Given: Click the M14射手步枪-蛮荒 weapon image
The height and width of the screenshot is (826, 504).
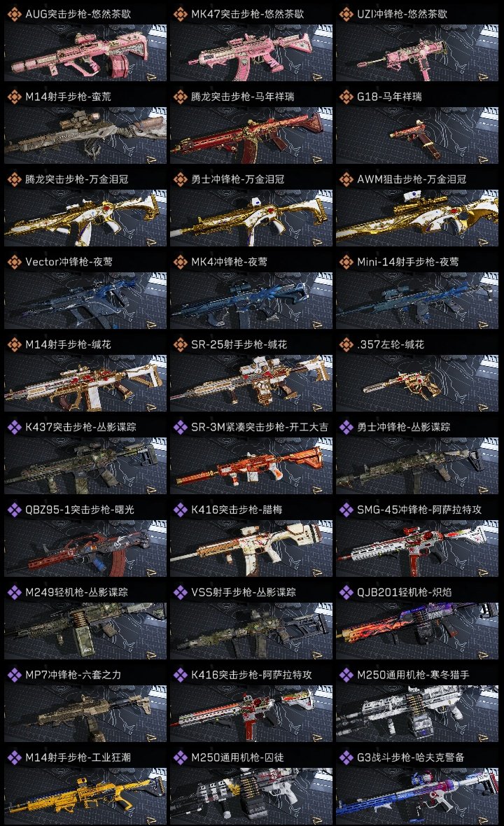Looking at the screenshot, I should point(85,136).
